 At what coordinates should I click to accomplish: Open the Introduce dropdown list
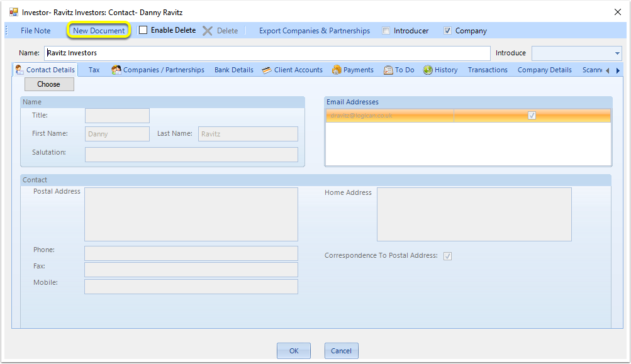click(x=617, y=53)
